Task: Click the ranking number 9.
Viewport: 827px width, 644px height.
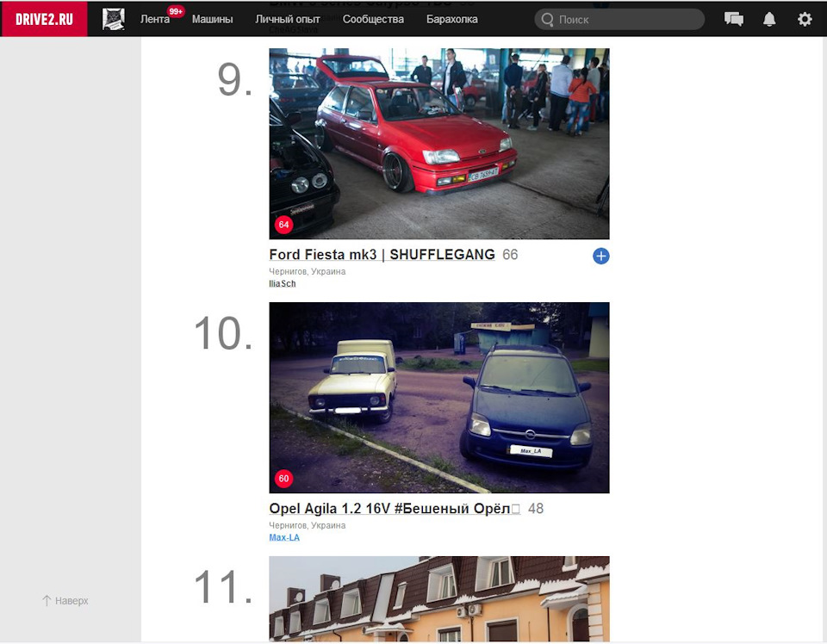Action: (x=234, y=79)
